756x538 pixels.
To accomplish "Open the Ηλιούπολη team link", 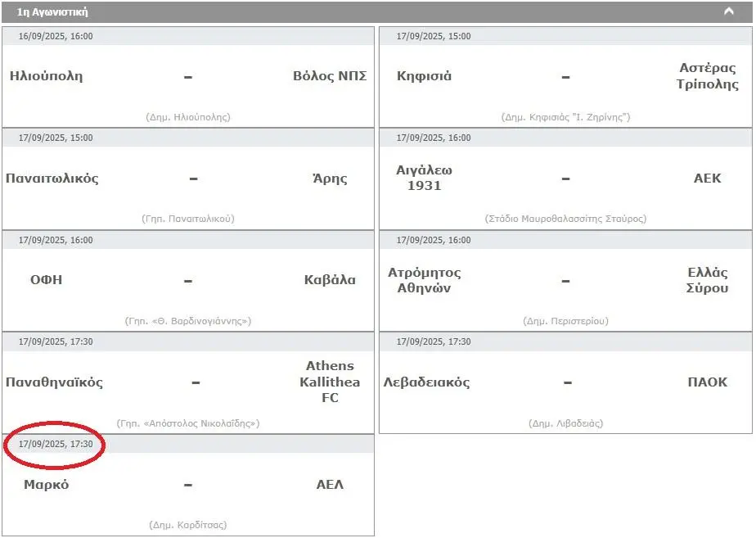I will click(x=47, y=76).
